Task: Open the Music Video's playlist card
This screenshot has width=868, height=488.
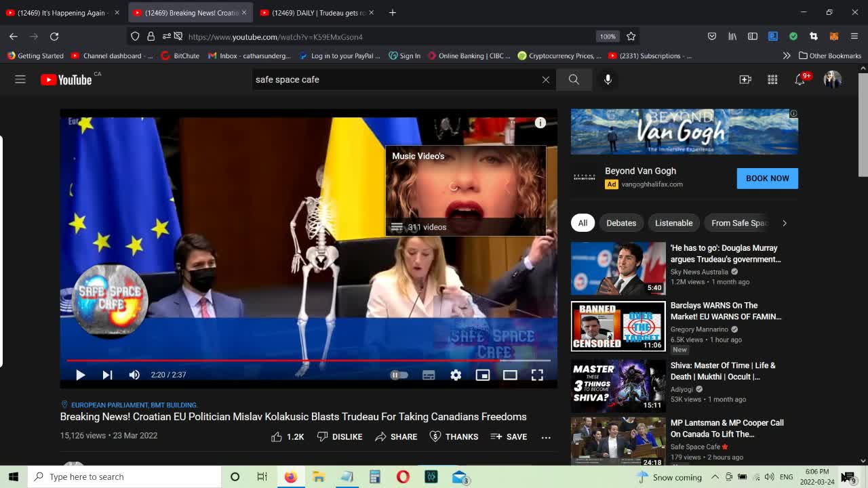Action: click(465, 190)
